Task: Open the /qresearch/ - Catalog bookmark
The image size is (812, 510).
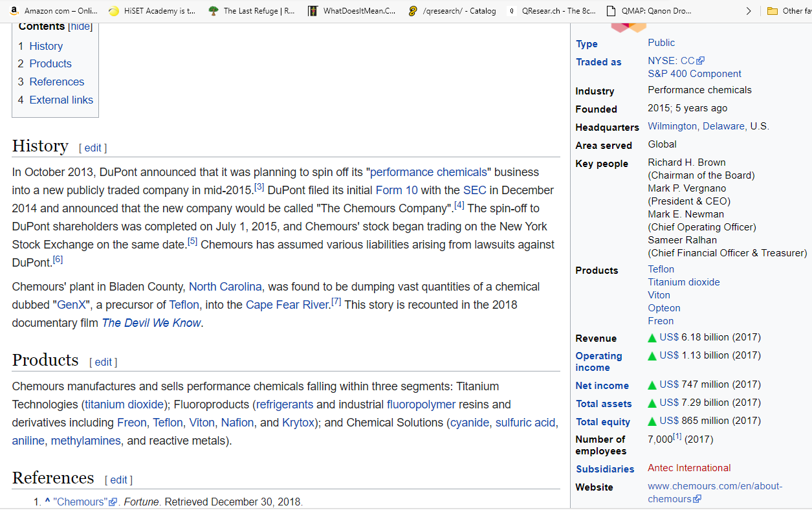Action: 452,11
